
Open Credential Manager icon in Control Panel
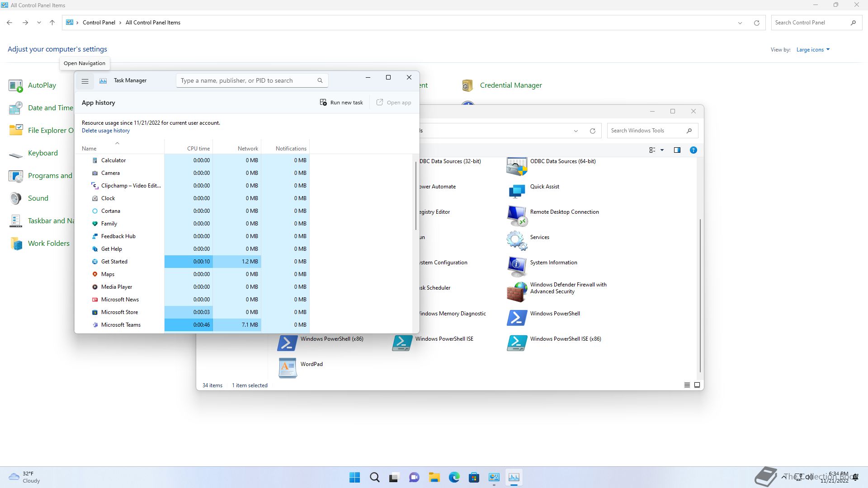coord(467,85)
